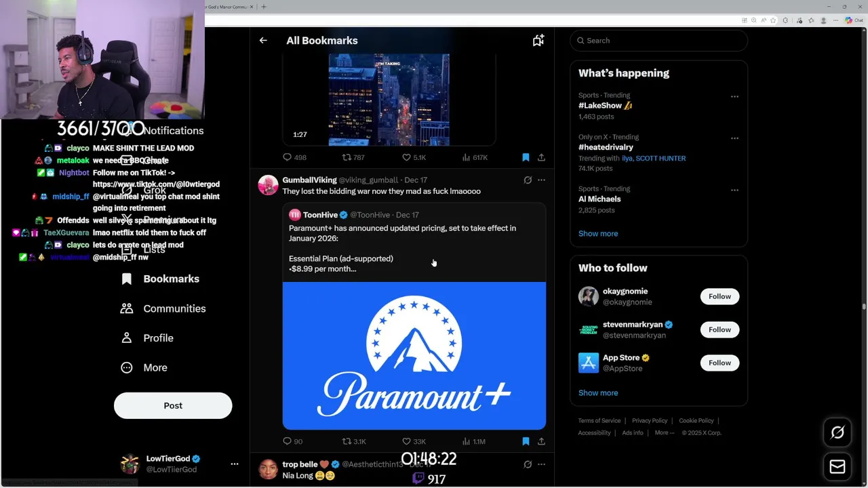
Task: Select Bookmarks in the sidebar
Action: pyautogui.click(x=160, y=279)
